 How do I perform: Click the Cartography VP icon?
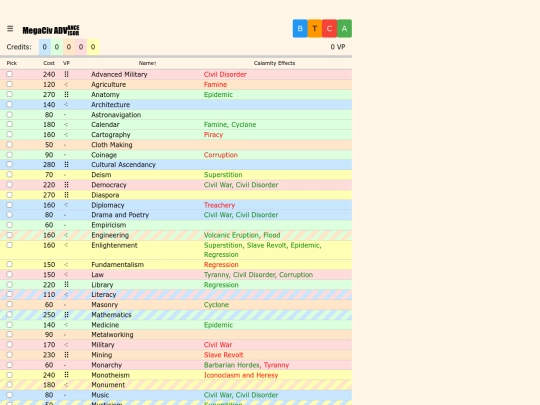pos(66,135)
